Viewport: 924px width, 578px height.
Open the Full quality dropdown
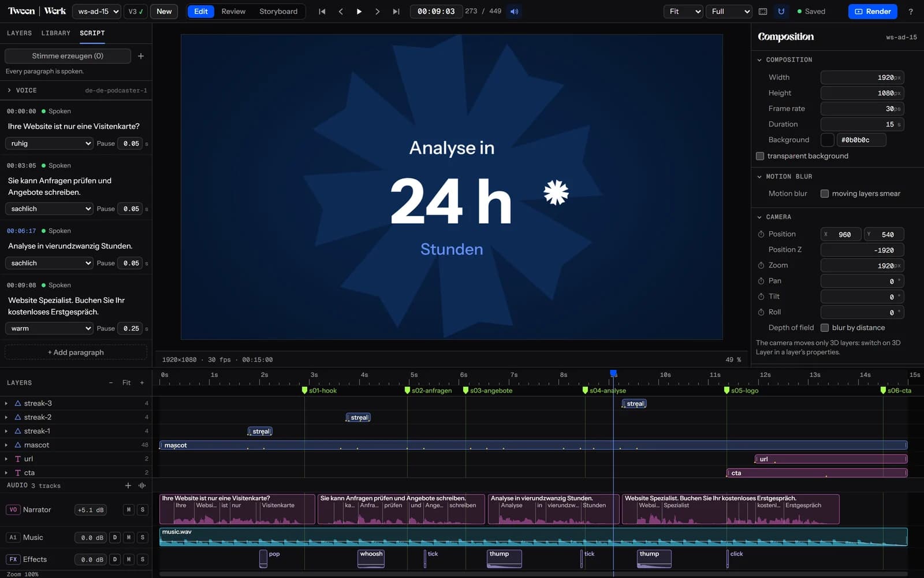(729, 12)
